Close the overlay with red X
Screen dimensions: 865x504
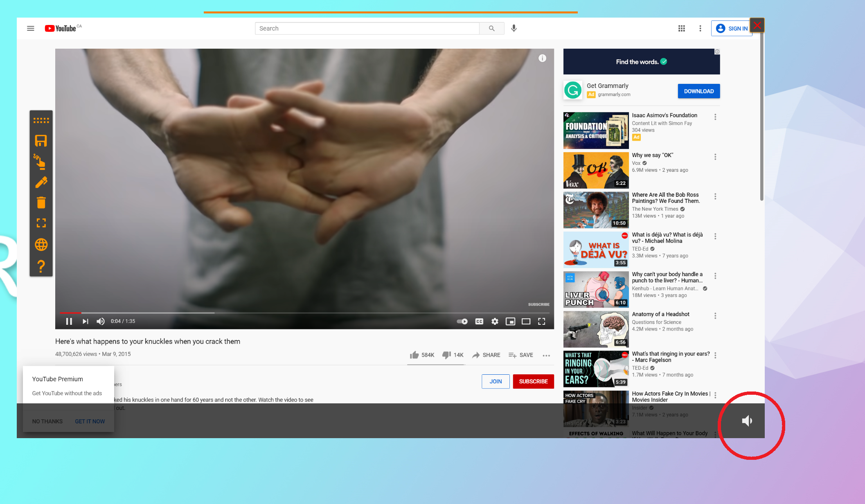click(757, 25)
